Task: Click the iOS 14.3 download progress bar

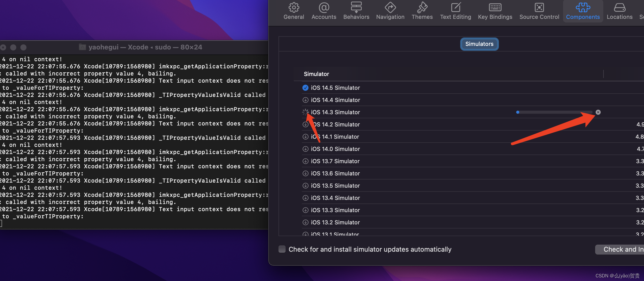Action: point(554,112)
